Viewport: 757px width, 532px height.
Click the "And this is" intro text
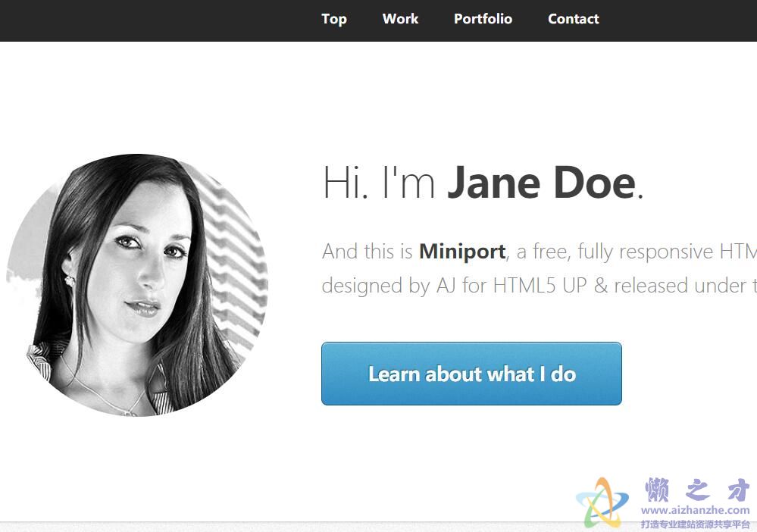[x=368, y=252]
